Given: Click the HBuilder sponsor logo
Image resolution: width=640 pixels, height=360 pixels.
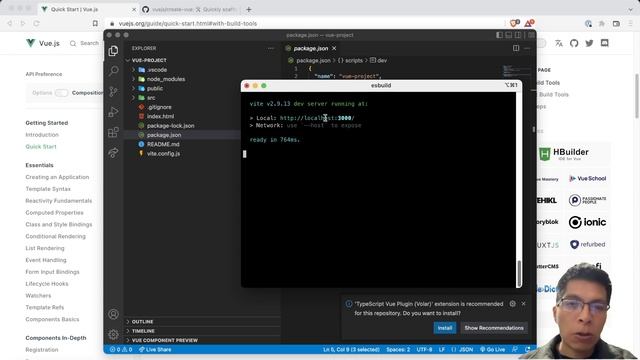Looking at the screenshot, I should point(564,153).
